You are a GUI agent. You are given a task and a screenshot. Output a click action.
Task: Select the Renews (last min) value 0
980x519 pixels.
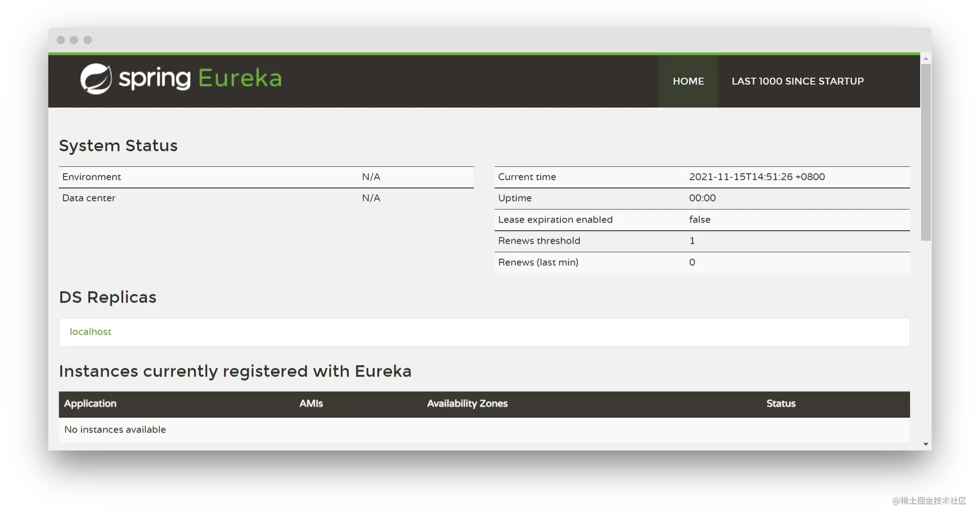tap(692, 262)
